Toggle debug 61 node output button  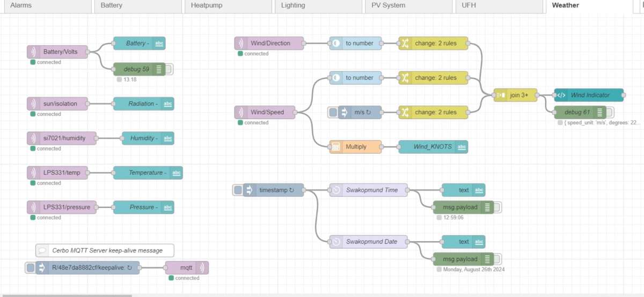click(610, 113)
